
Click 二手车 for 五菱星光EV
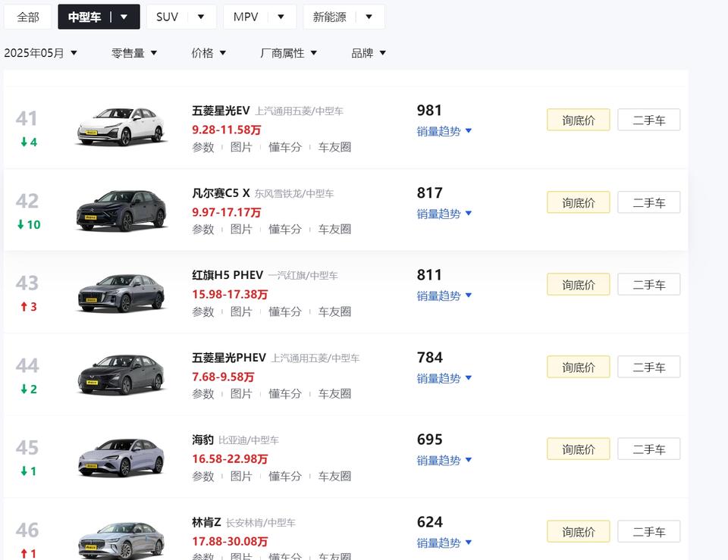tap(649, 120)
